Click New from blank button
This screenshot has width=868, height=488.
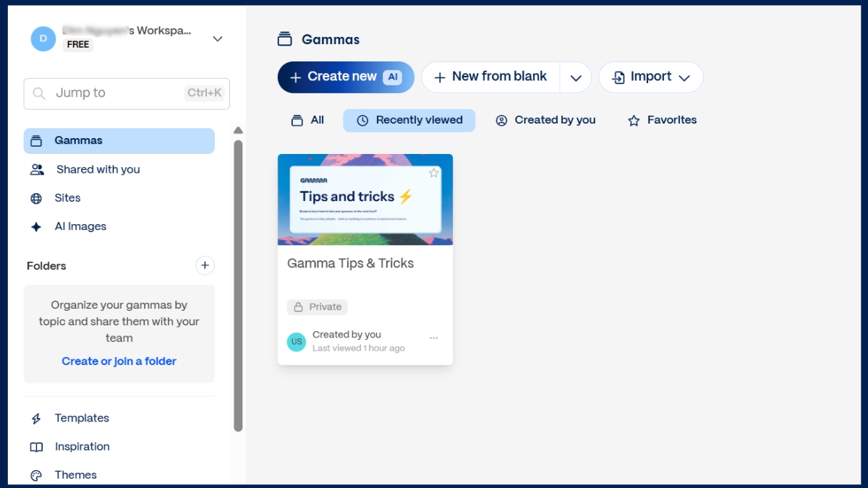coord(490,77)
